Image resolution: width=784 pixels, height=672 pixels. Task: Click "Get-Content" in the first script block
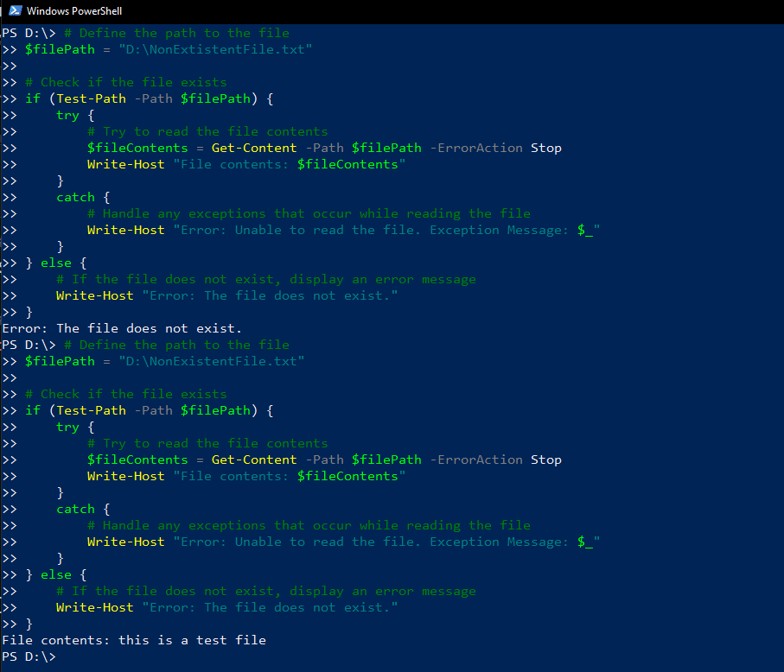[x=254, y=148]
